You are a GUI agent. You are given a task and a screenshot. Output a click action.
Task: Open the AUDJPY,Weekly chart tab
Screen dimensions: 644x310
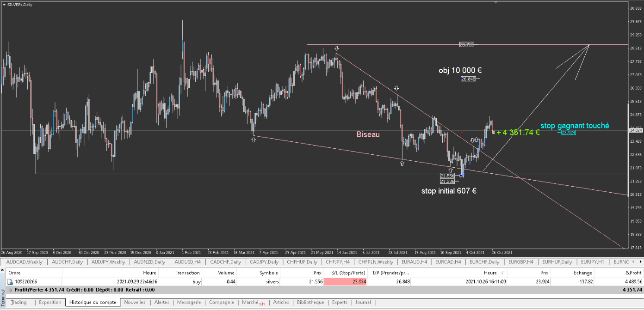[108, 262]
